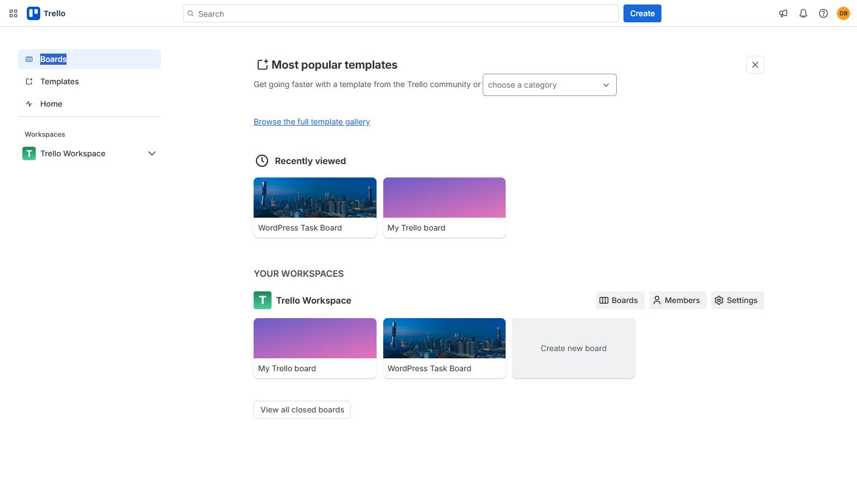View all closed boards
Viewport: 857px width, 504px height.
(x=302, y=410)
